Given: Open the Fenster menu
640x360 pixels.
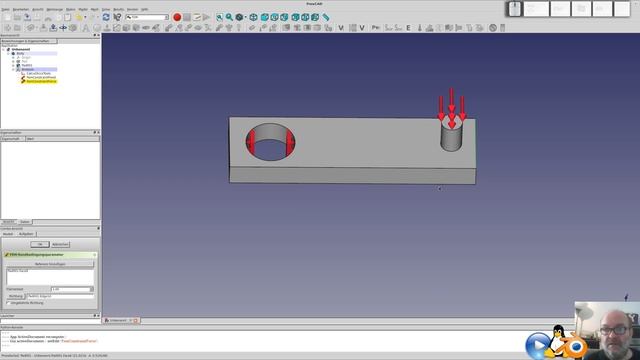Looking at the screenshot, I should [132, 9].
